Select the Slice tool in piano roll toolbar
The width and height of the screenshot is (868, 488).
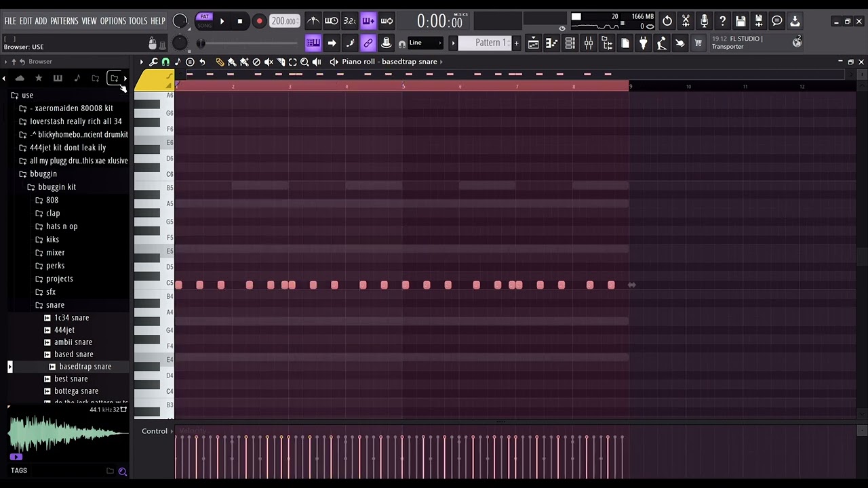click(281, 62)
